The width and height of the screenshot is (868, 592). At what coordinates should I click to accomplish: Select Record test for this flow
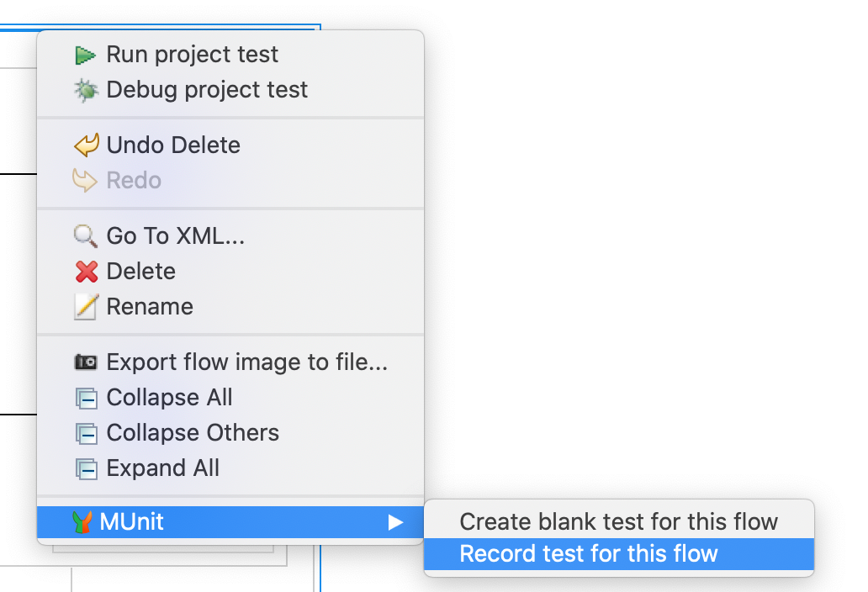589,554
